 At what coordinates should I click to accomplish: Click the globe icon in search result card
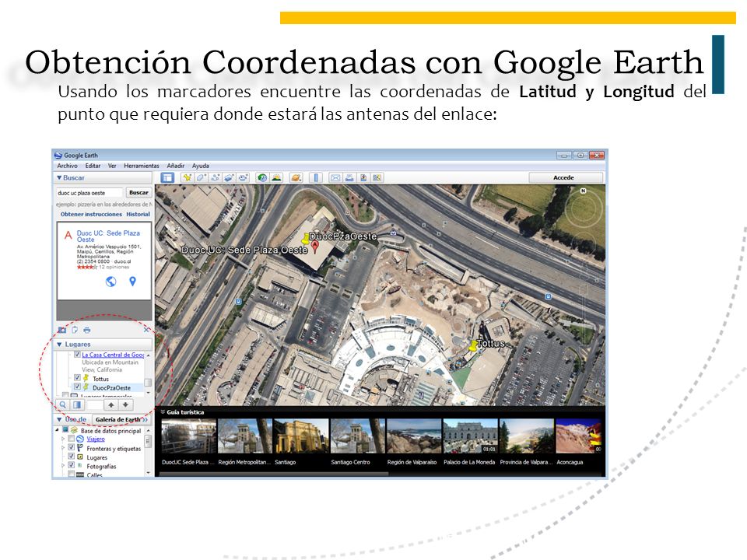tap(110, 282)
